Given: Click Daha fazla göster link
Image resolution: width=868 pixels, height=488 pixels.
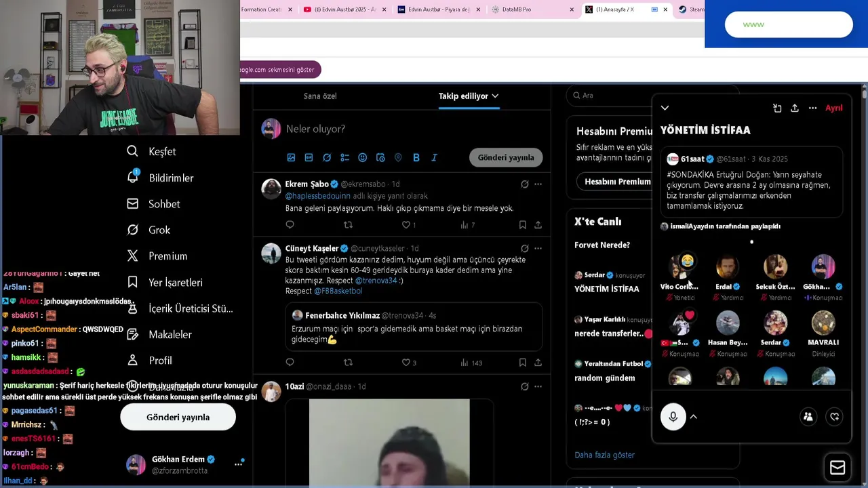Looking at the screenshot, I should 604,455.
